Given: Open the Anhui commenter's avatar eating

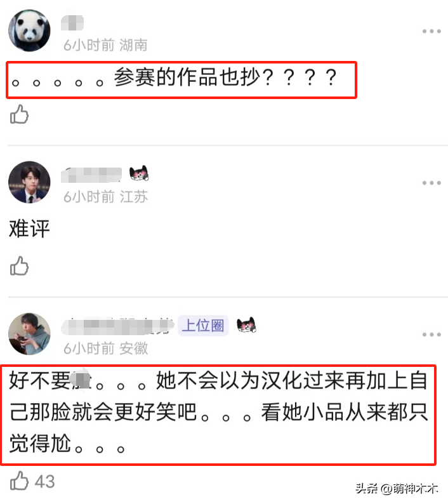Looking at the screenshot, I should (29, 334).
